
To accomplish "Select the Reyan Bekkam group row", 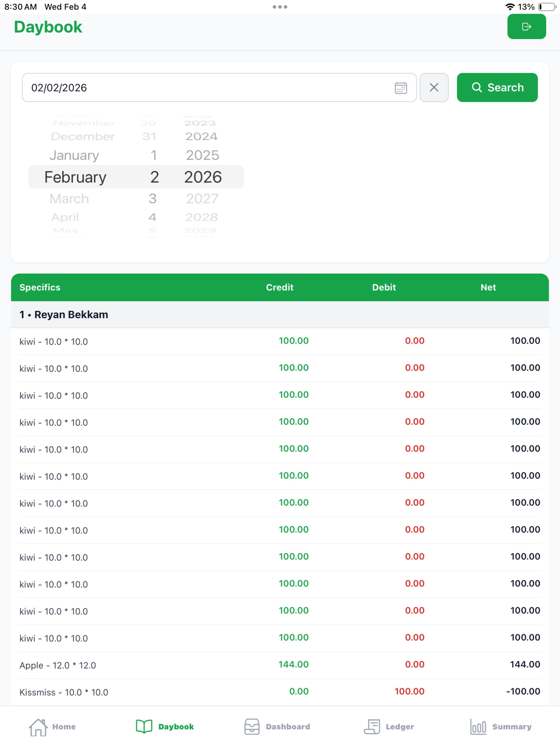I will (x=280, y=314).
